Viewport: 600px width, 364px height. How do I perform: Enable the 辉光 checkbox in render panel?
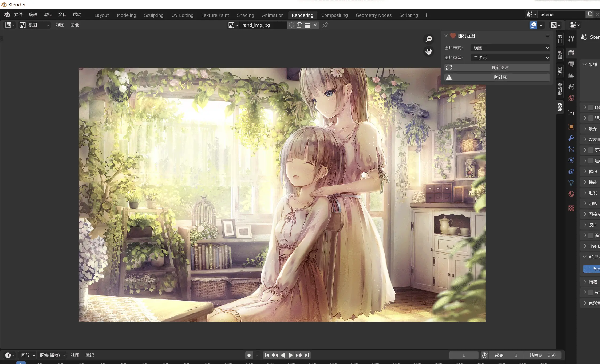point(591,118)
